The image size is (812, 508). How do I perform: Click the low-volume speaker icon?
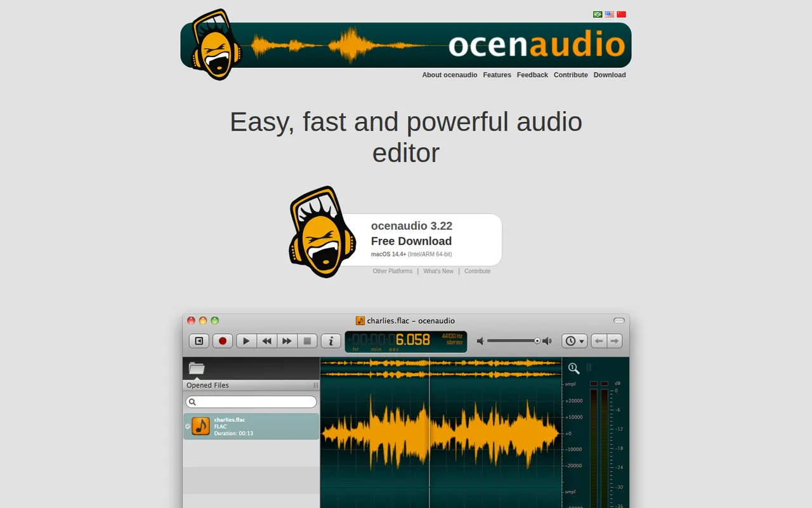pos(480,341)
